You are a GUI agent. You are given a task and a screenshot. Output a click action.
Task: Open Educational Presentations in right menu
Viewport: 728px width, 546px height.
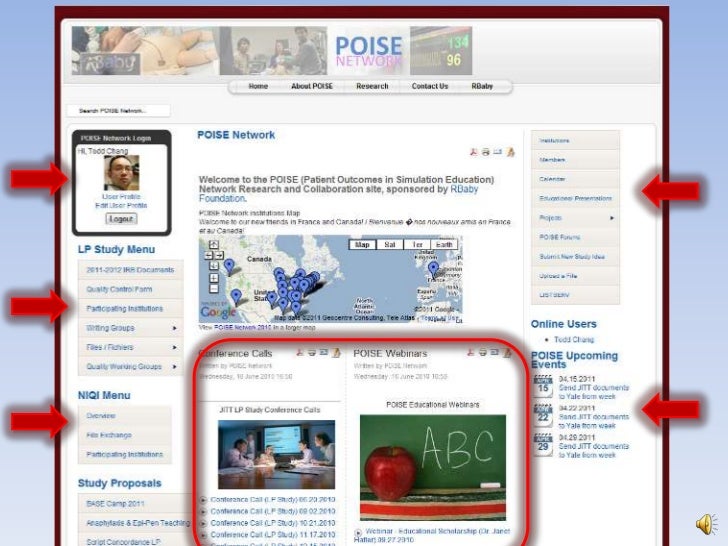(575, 198)
